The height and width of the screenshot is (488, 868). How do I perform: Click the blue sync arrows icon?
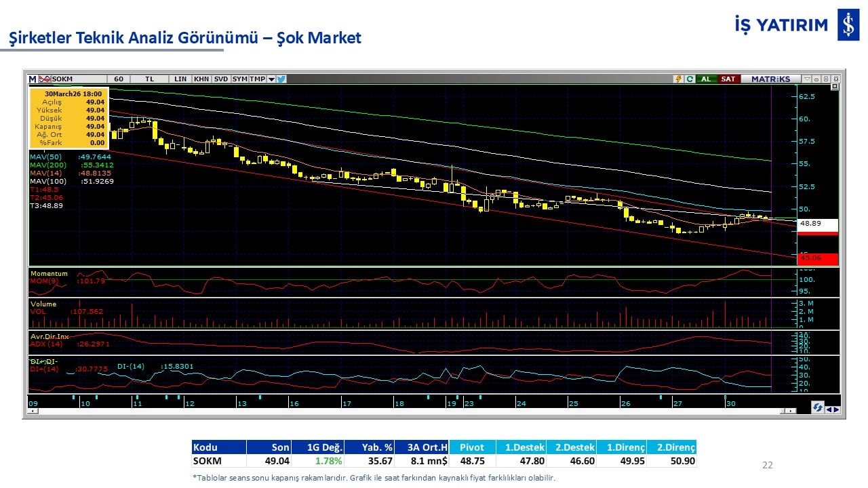click(818, 408)
